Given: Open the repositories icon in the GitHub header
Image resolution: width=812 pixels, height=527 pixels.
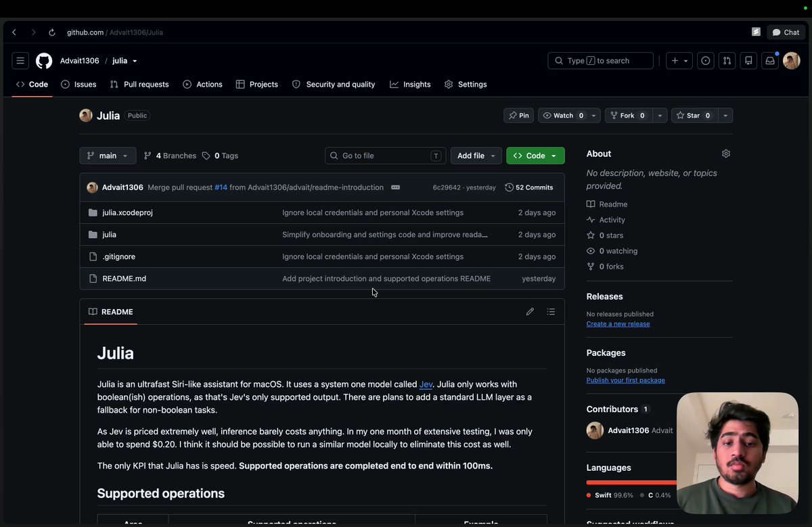Looking at the screenshot, I should coord(748,61).
